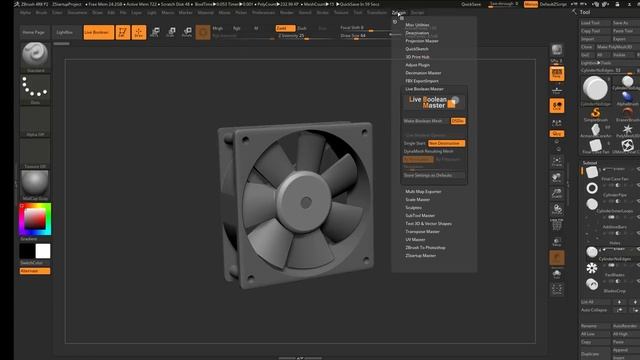Viewport: 640px width, 360px height.
Task: Pick a color in the color picker square
Action: click(35, 219)
